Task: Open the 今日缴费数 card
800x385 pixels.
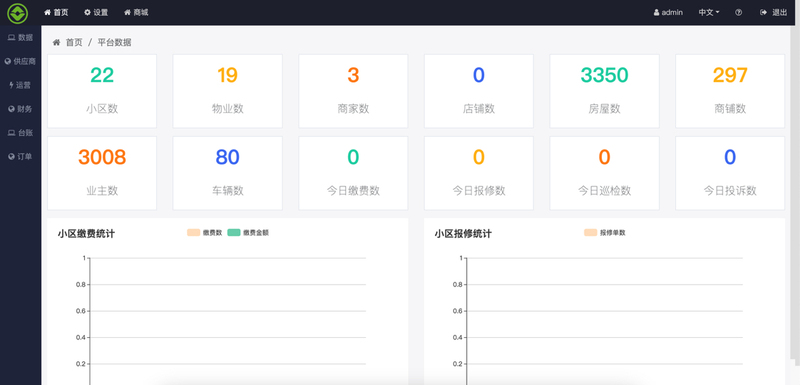Action: tap(353, 173)
